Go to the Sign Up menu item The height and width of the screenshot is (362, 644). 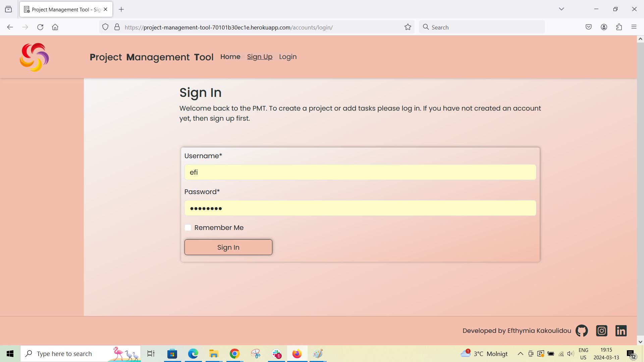[x=260, y=57]
